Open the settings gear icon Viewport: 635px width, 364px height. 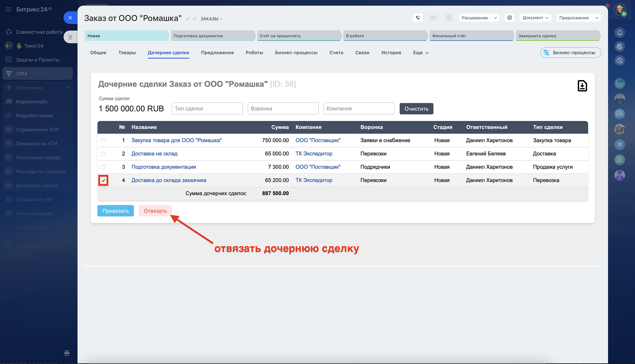click(509, 18)
